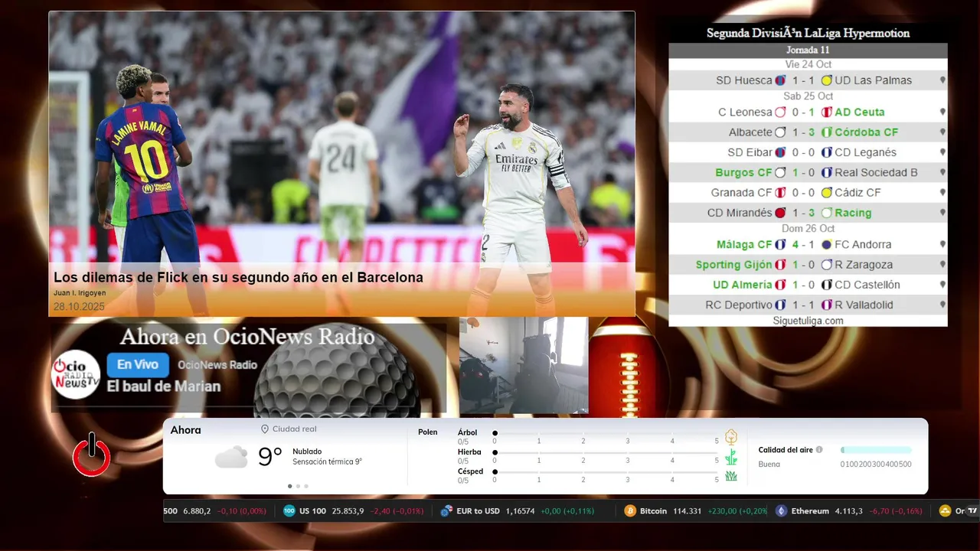The image size is (980, 551).
Task: Click the air quality index bar
Action: 876,450
